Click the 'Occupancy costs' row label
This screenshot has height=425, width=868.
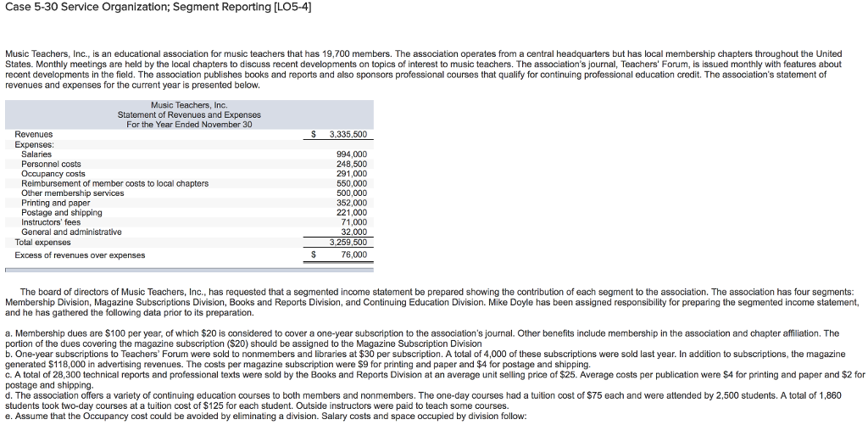(53, 174)
